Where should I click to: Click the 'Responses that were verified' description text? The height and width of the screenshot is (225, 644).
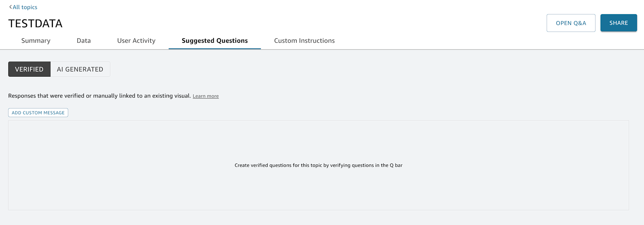tap(99, 96)
